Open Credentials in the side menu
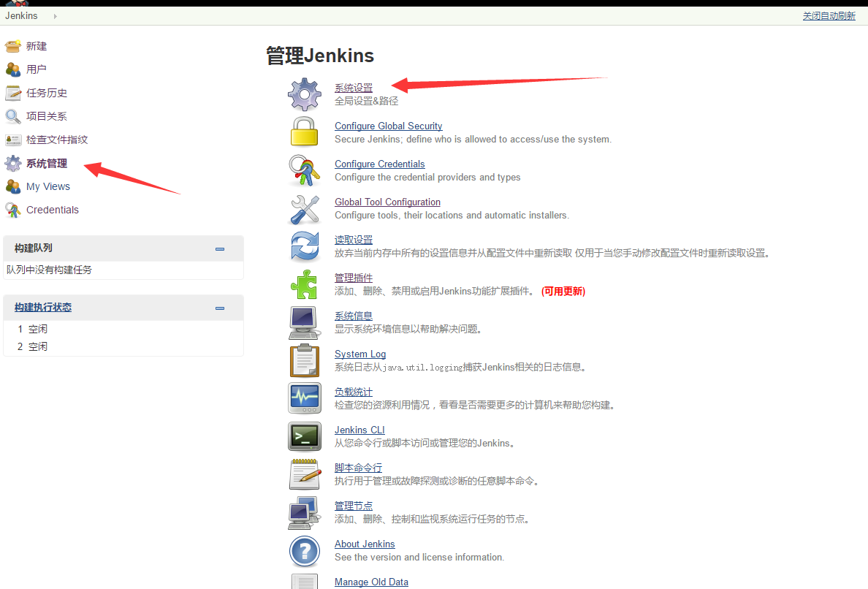This screenshot has width=868, height=589. 53,210
